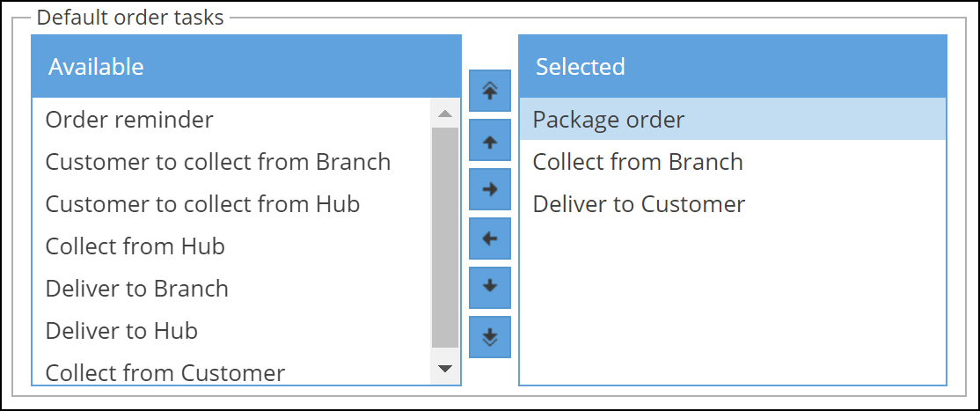Choose Collect from Hub task
The width and height of the screenshot is (980, 411).
click(135, 246)
